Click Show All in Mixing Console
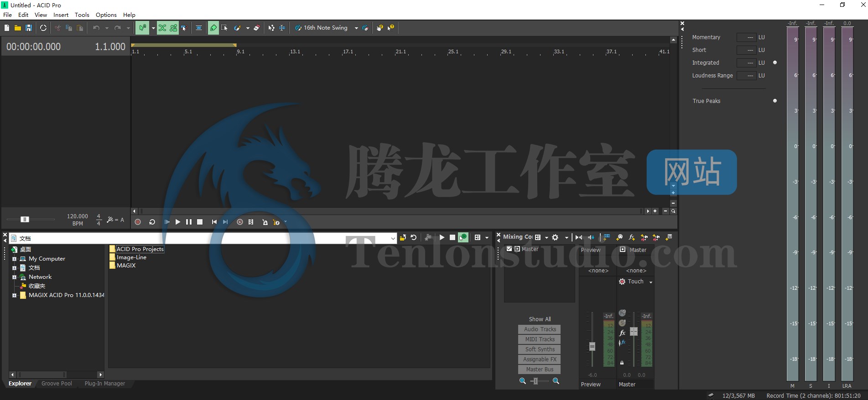Viewport: 868px width, 400px height. pos(540,319)
